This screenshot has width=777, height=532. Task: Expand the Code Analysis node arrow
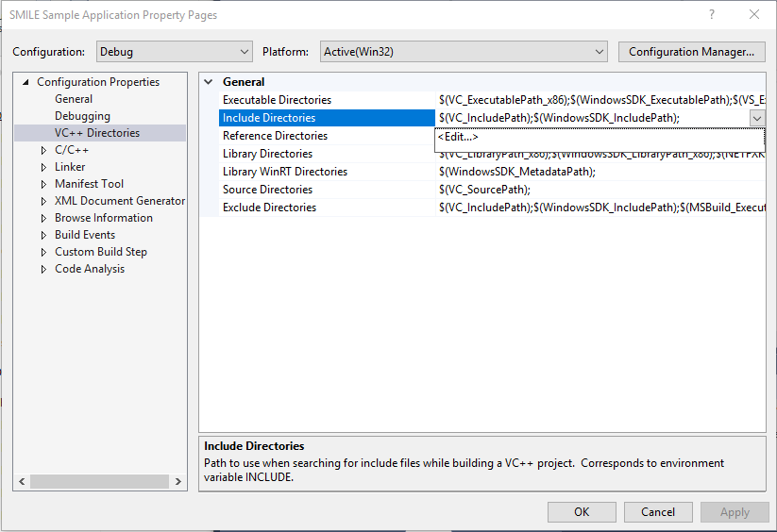(x=43, y=269)
